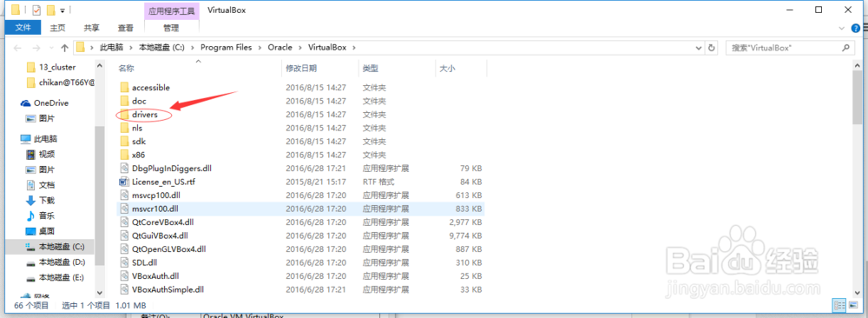Open the 查看 ribbon tab
Viewport: 868px width, 318px height.
coord(125,27)
